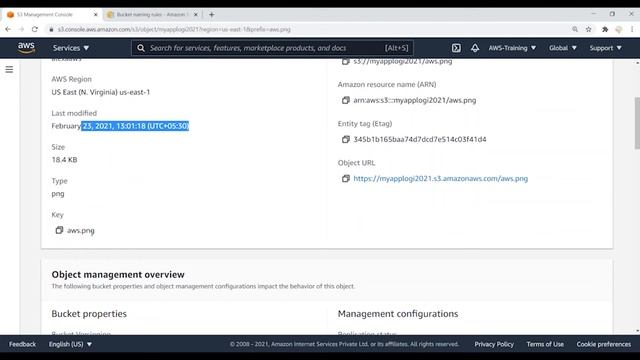Image resolution: width=640 pixels, height=360 pixels.
Task: Copy the Entity tag Etag value
Action: [x=346, y=139]
